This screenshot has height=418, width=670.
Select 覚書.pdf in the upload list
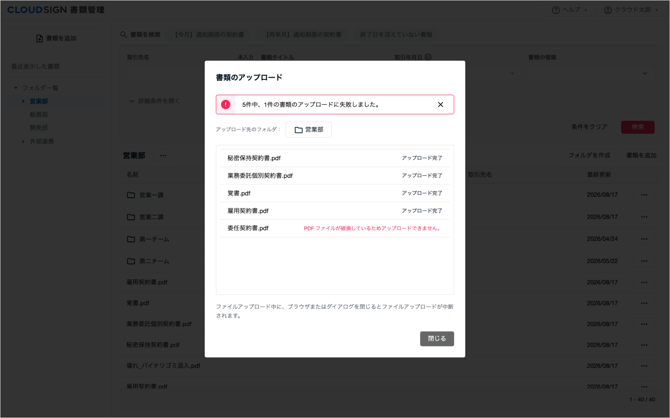tap(239, 193)
